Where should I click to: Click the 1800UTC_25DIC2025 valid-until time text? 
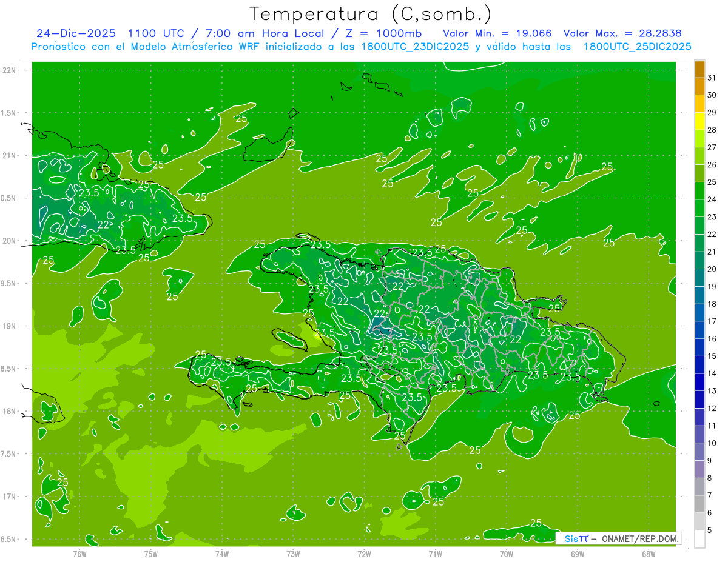point(637,47)
